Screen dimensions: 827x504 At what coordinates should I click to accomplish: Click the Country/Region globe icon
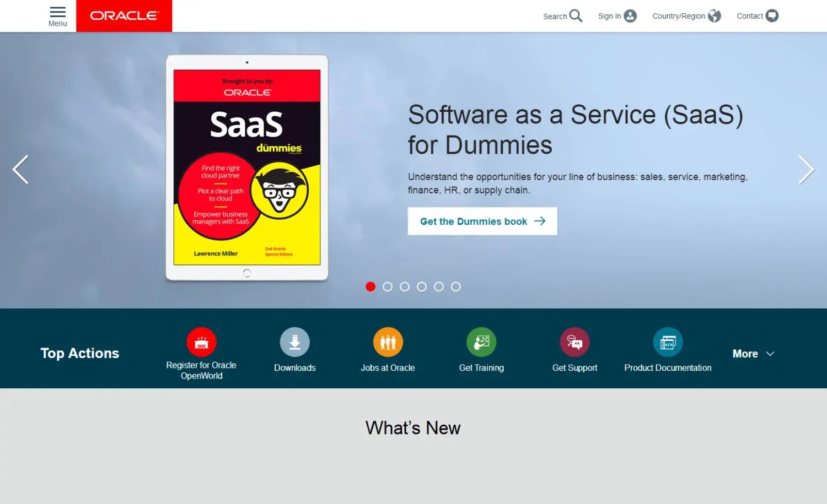pyautogui.click(x=715, y=16)
